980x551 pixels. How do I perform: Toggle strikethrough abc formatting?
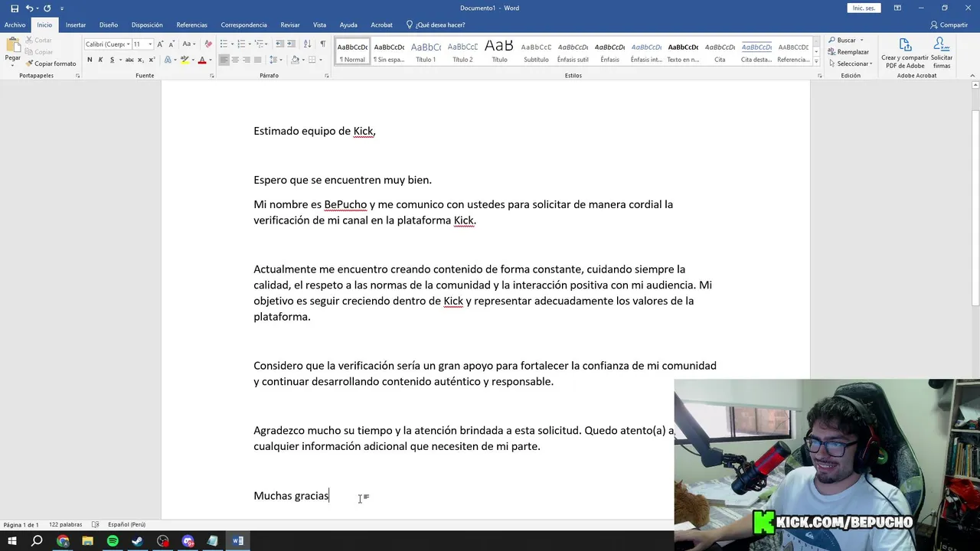tap(129, 60)
